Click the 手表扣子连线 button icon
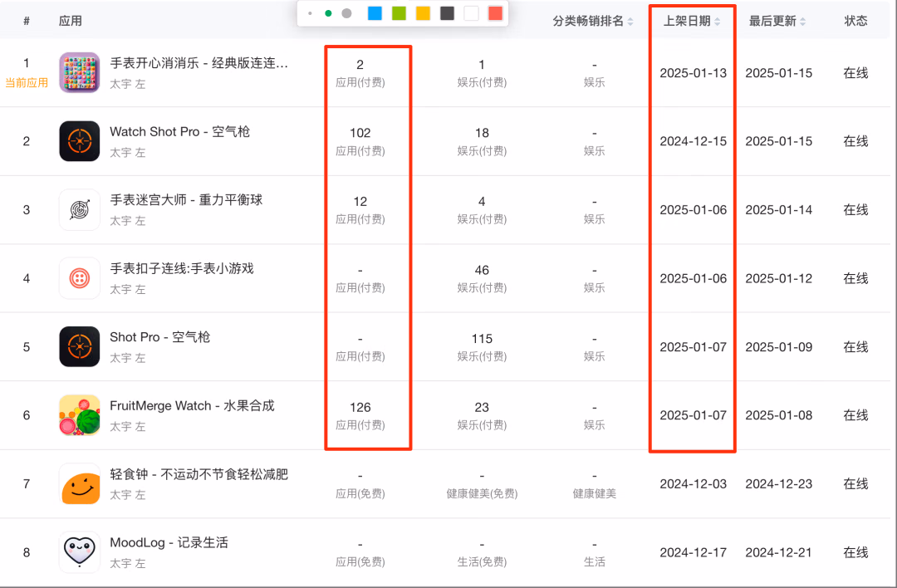The height and width of the screenshot is (588, 897). coord(80,278)
